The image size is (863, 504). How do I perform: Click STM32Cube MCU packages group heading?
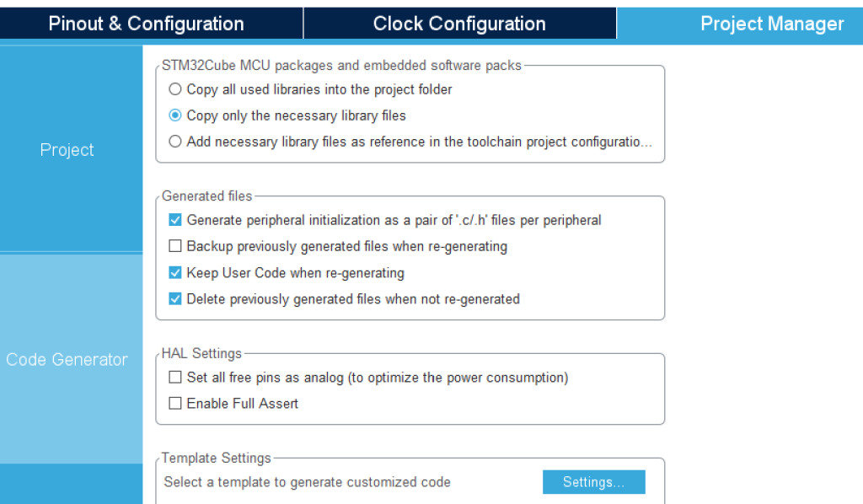click(x=341, y=66)
